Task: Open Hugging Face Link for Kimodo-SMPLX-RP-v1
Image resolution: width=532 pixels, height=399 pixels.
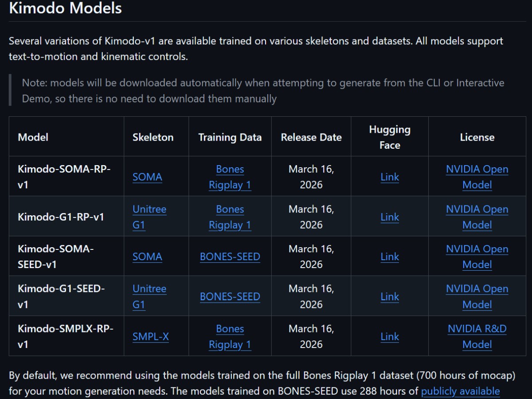Action: point(390,336)
